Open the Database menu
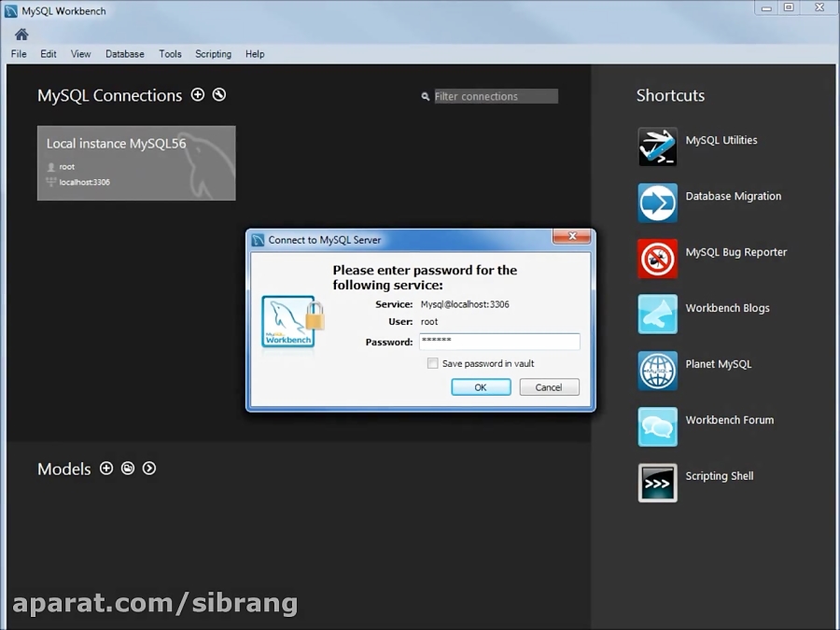The image size is (840, 630). point(124,53)
